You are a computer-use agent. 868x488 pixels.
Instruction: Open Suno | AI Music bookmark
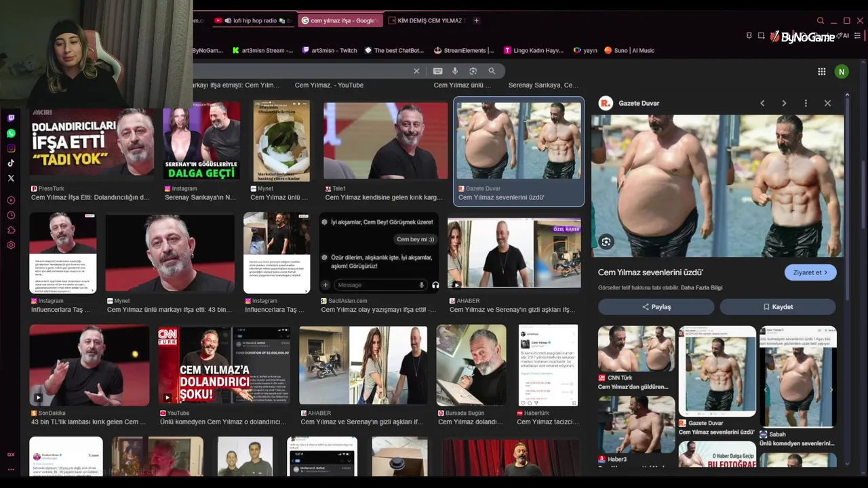(x=629, y=50)
